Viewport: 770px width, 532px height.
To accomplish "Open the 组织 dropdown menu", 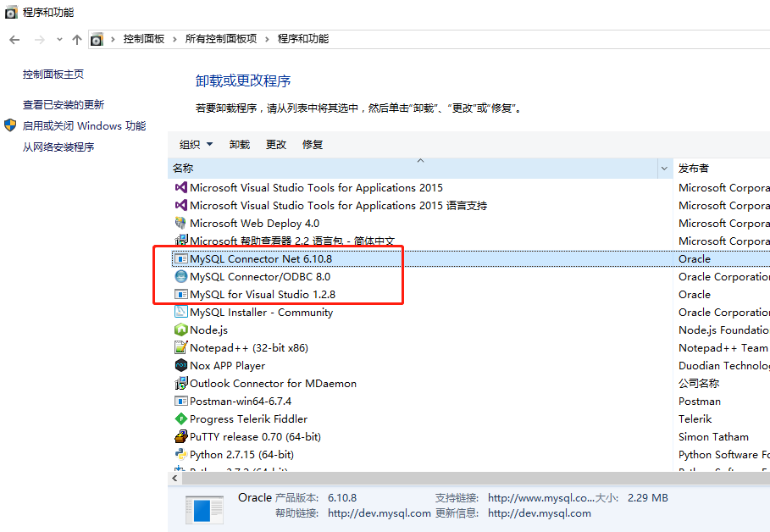I will point(196,144).
